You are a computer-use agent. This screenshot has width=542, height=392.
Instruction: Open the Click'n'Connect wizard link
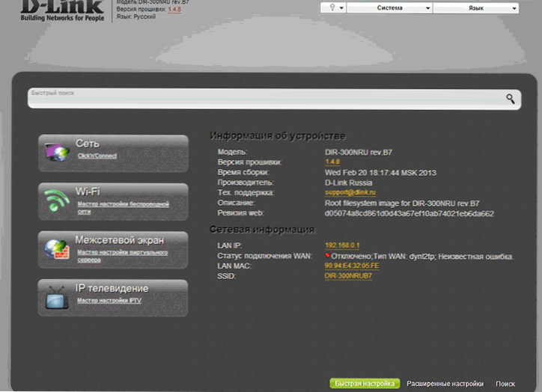(97, 156)
